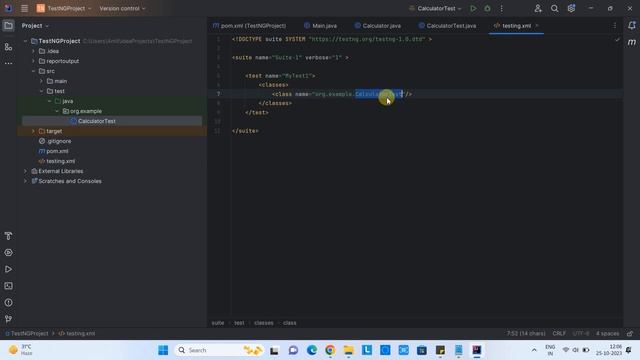640x360 pixels.
Task: Switch to the Calculator.java tab
Action: click(x=378, y=26)
